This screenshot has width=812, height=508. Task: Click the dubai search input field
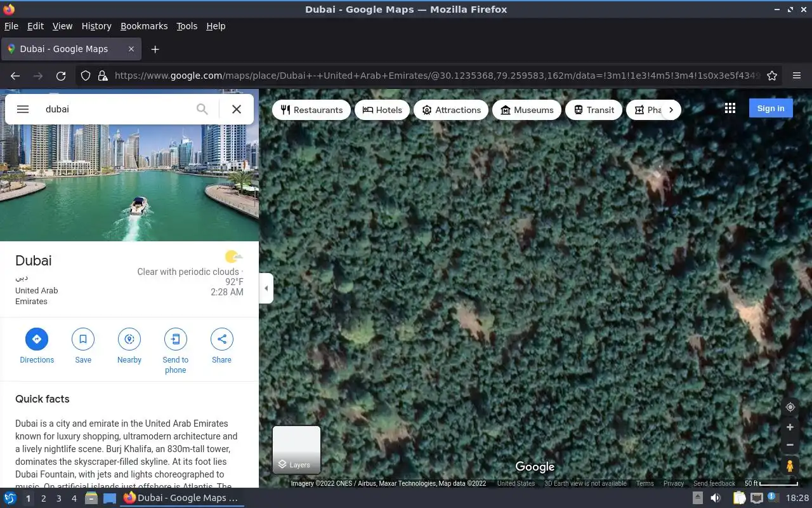point(114,109)
